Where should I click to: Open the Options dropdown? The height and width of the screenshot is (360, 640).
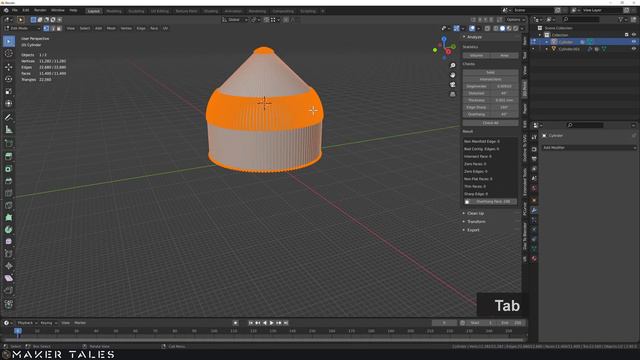pos(515,20)
